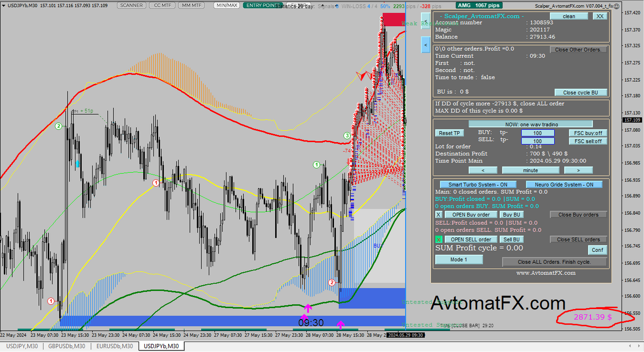Switch to the GBPUSDb,M30 chart tab
The image size is (644, 352).
[67, 346]
